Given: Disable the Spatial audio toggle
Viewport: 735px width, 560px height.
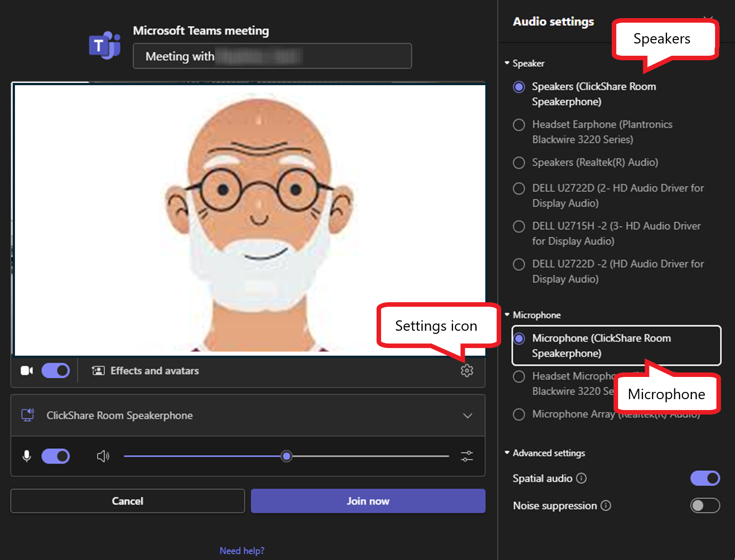Looking at the screenshot, I should 705,478.
